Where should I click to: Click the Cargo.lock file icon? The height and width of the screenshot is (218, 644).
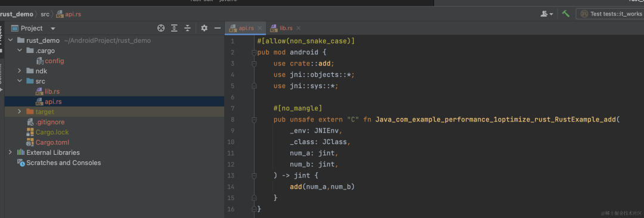(30, 132)
